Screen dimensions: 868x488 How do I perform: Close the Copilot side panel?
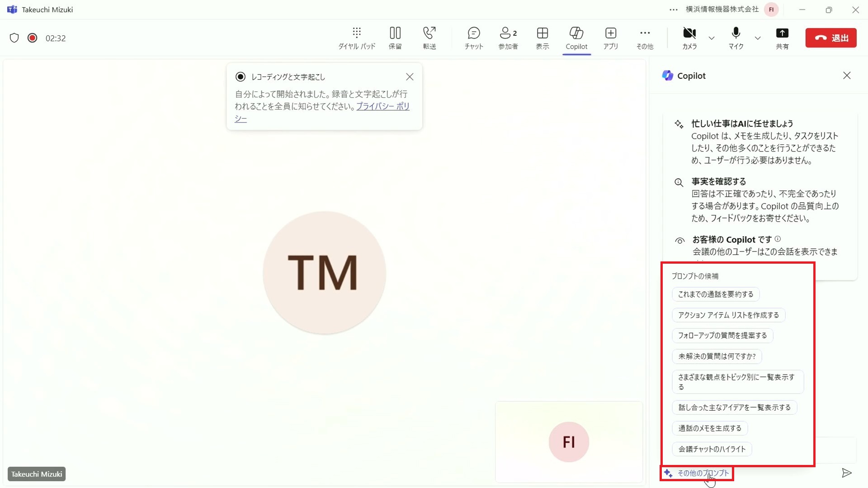click(847, 76)
